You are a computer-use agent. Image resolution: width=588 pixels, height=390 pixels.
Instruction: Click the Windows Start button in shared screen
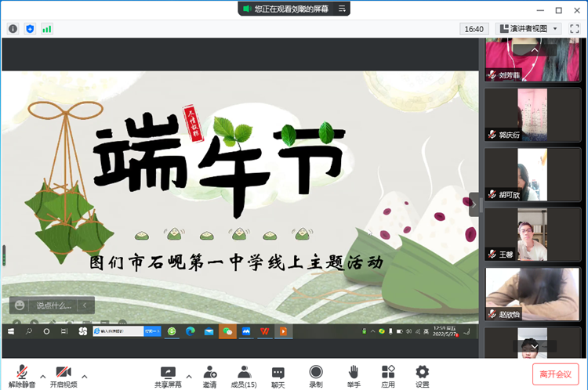[x=11, y=331]
